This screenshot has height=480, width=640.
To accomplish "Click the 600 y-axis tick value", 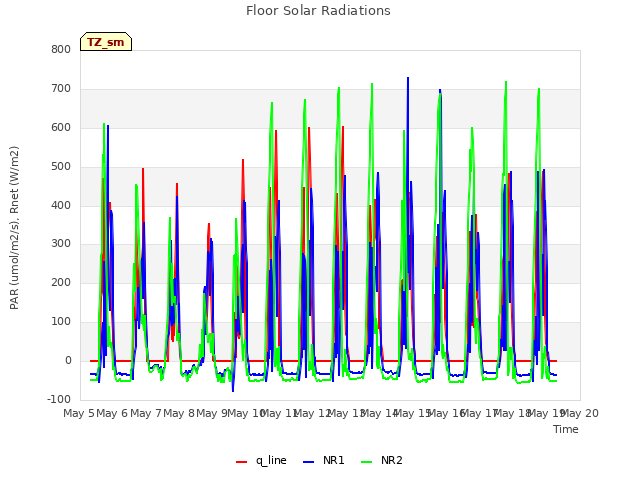I will click(x=61, y=128).
